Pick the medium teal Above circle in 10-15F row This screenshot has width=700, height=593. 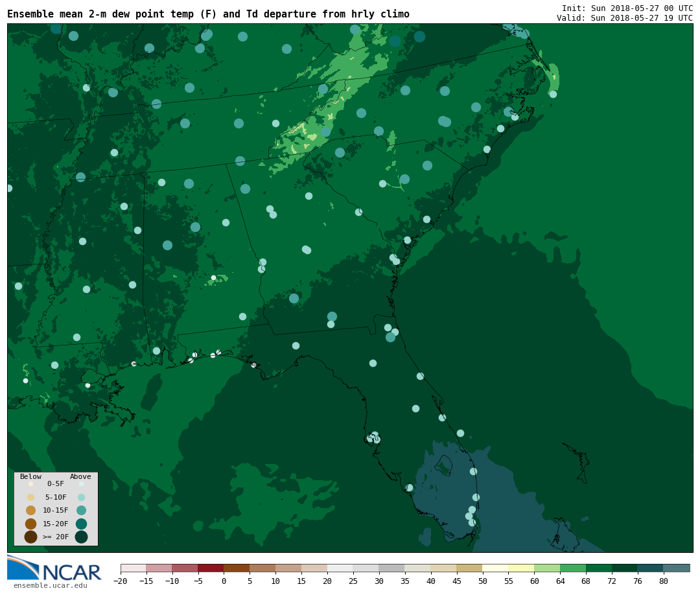81,511
